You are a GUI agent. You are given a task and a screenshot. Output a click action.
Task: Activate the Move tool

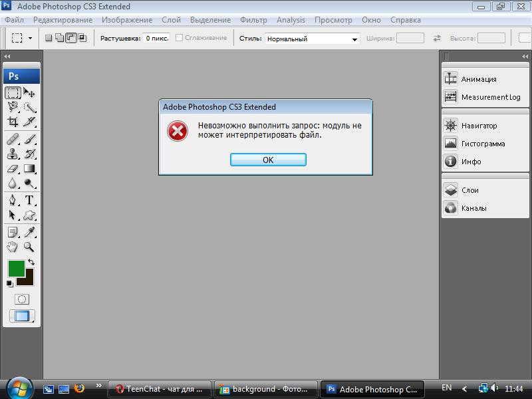pos(30,92)
